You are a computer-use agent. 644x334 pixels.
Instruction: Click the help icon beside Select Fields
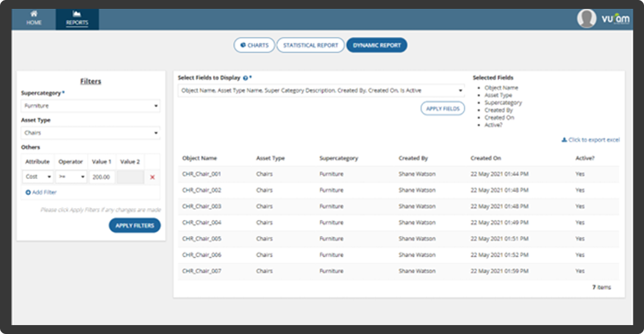[x=245, y=78]
